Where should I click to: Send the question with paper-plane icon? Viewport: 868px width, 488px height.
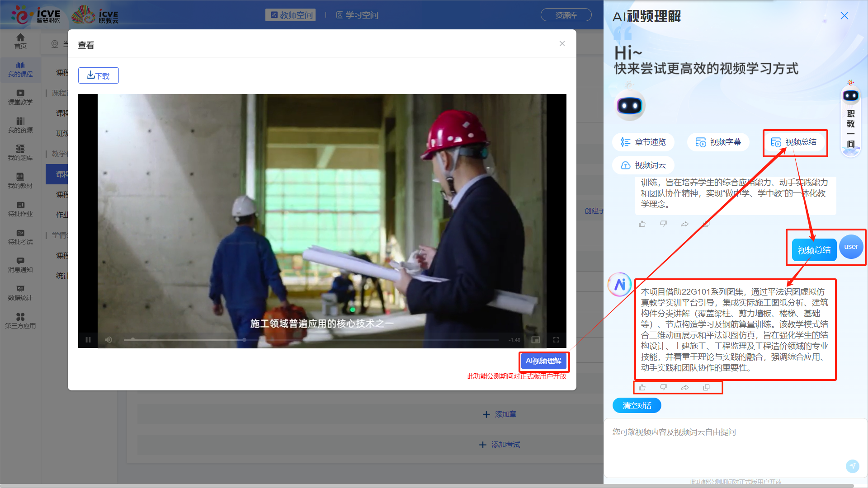coord(852,466)
